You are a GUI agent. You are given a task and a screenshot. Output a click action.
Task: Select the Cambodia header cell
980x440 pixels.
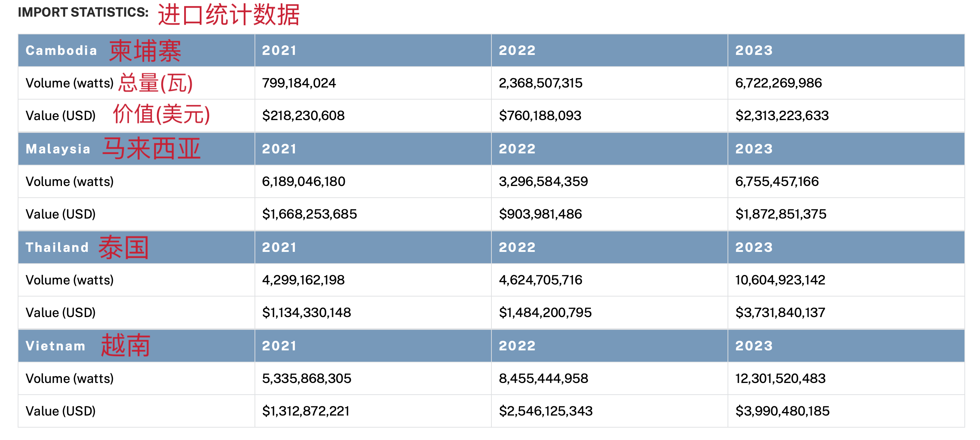tap(62, 50)
